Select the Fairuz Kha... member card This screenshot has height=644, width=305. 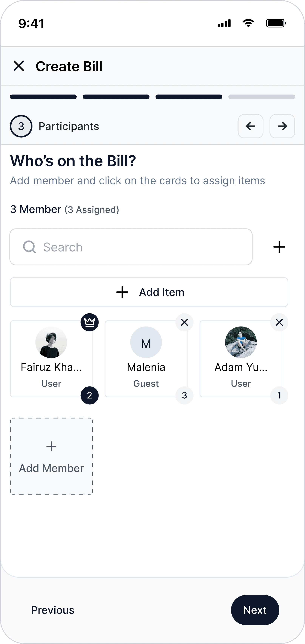(x=51, y=359)
